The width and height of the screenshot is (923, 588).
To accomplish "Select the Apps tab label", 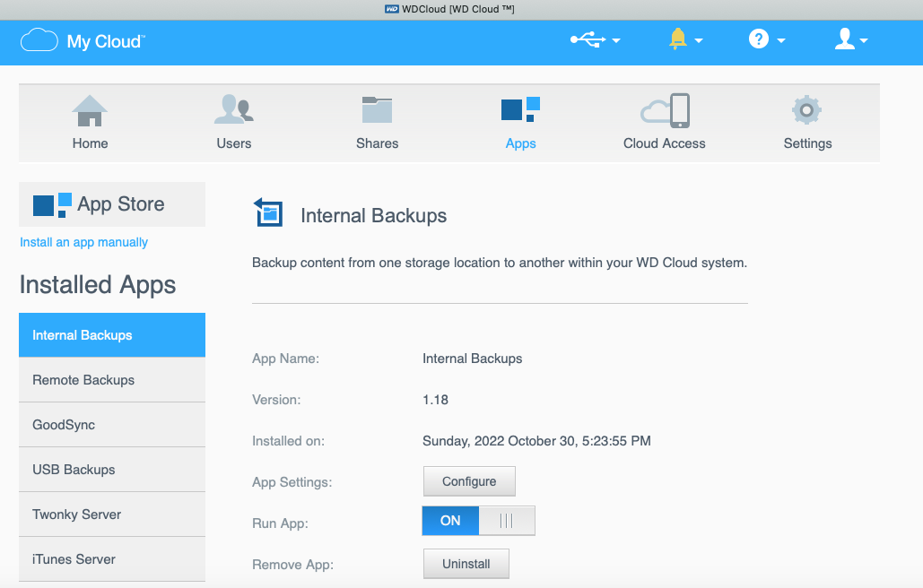I will tap(521, 144).
